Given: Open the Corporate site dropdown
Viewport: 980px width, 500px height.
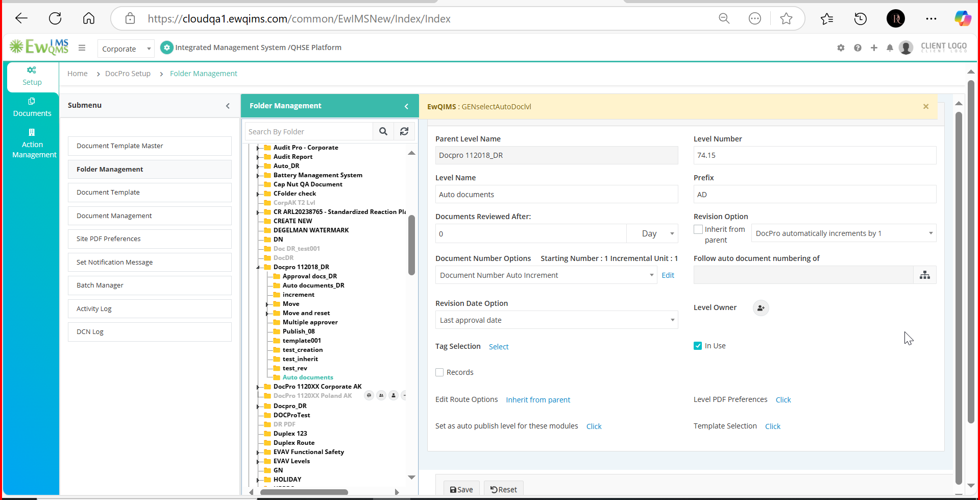Looking at the screenshot, I should pyautogui.click(x=126, y=49).
